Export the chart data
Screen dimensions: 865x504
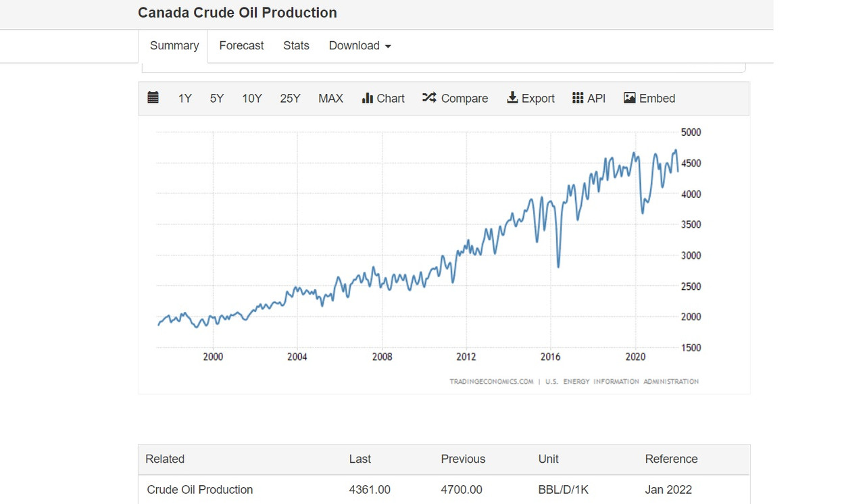530,99
